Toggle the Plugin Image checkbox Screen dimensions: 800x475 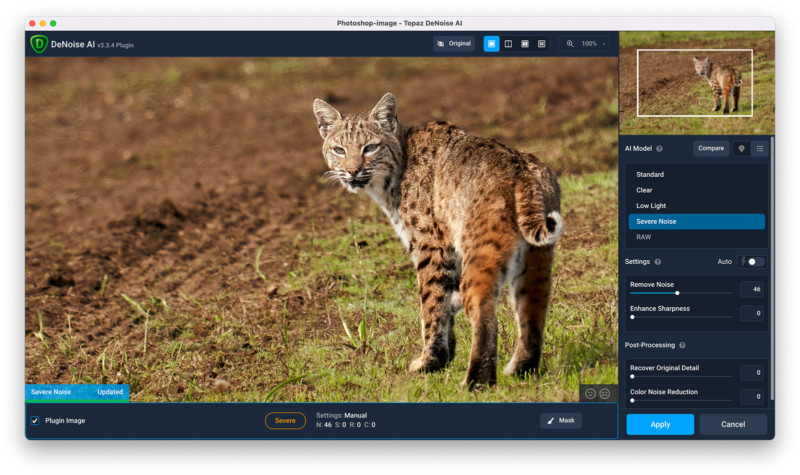[x=35, y=421]
